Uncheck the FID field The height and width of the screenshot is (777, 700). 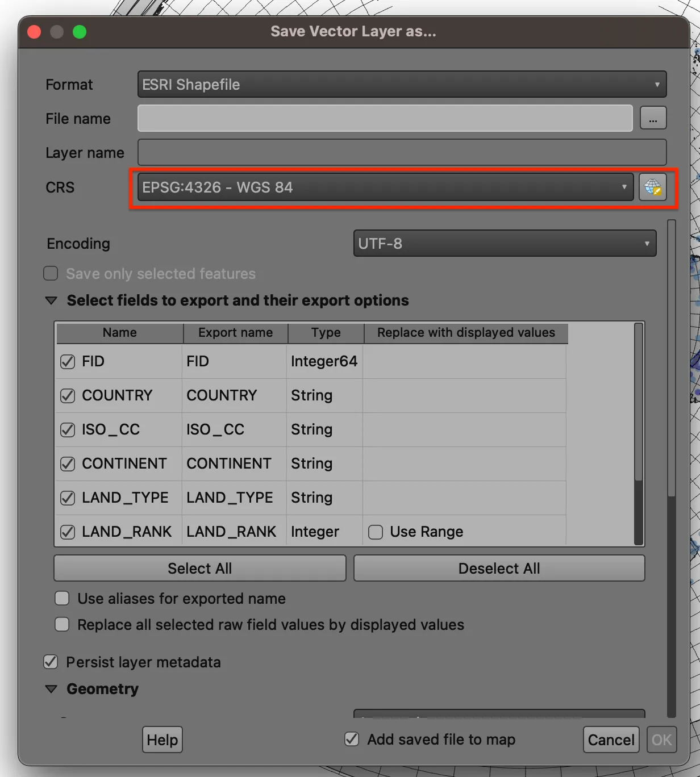click(x=67, y=361)
